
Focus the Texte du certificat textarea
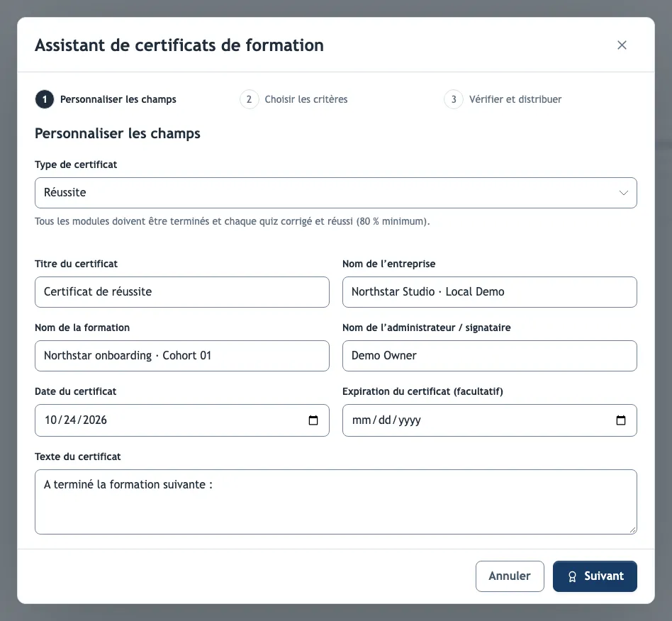(x=335, y=502)
